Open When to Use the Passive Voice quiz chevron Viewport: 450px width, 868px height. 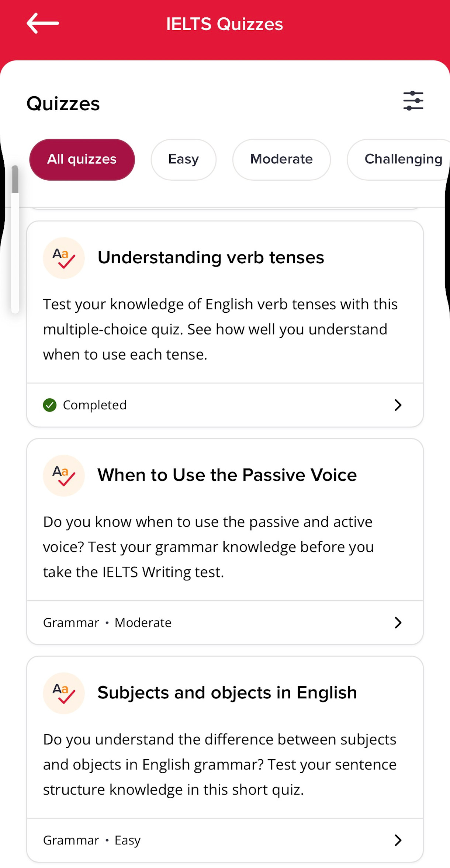coord(398,622)
